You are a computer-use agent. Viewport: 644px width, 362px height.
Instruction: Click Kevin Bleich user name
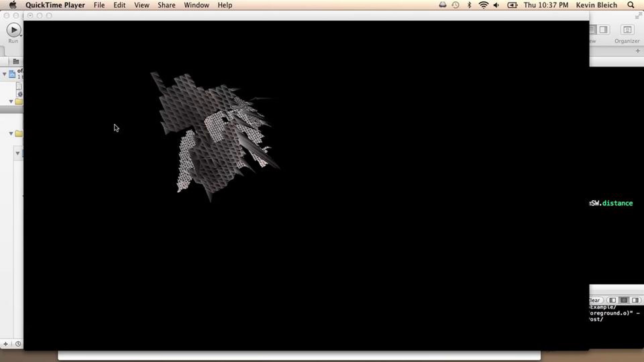pos(596,5)
